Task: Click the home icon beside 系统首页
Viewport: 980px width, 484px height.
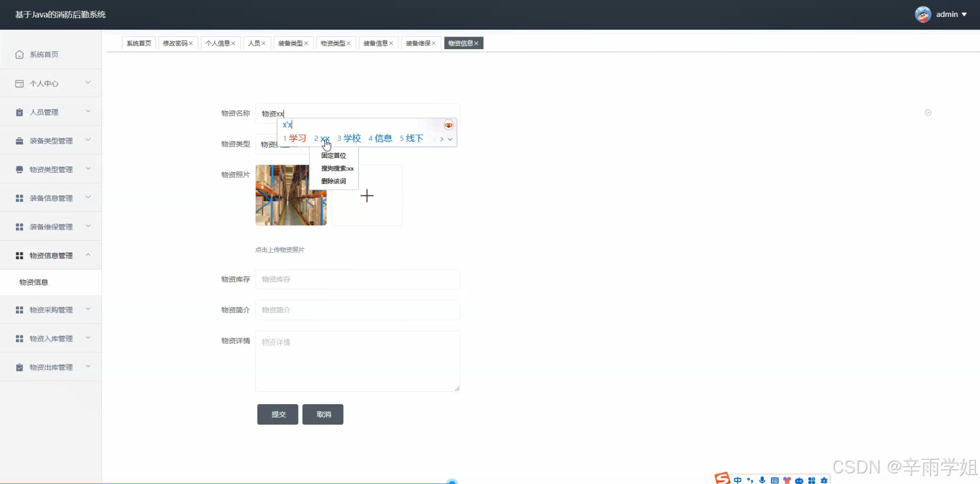Action: click(20, 54)
